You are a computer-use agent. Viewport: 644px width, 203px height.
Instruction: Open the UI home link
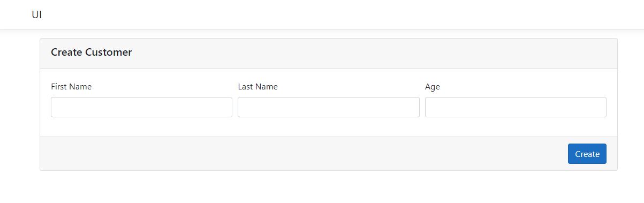(x=37, y=15)
